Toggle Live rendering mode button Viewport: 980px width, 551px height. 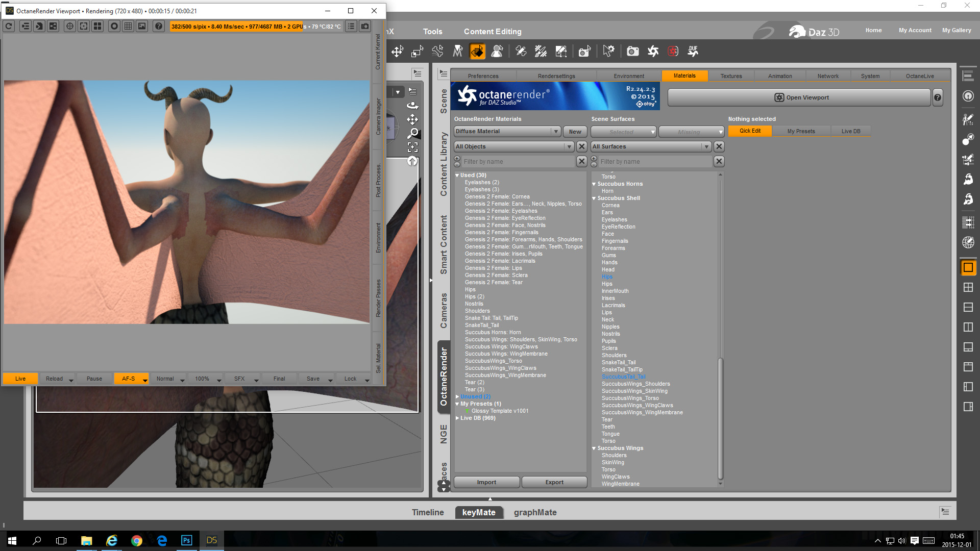pyautogui.click(x=20, y=379)
